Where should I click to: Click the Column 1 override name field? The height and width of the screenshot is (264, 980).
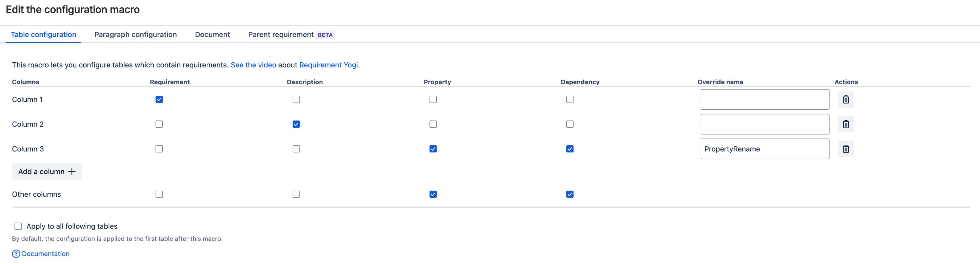coord(764,99)
